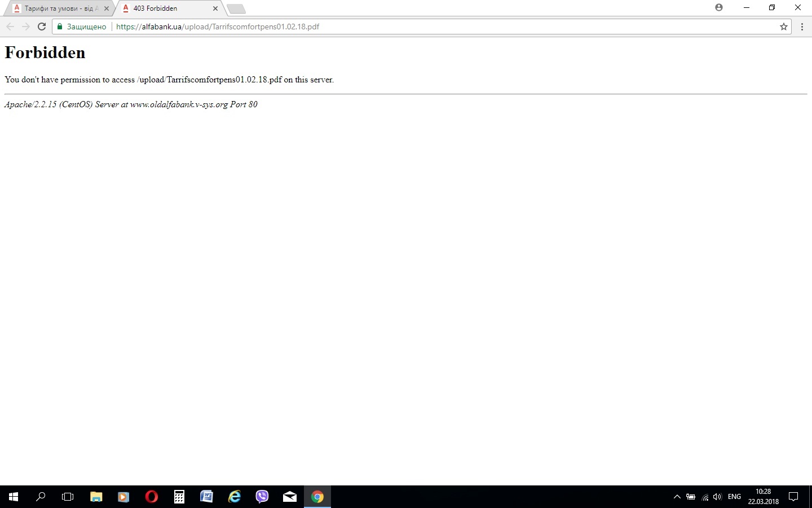The image size is (812, 508).
Task: Show hidden system tray icons
Action: [677, 497]
